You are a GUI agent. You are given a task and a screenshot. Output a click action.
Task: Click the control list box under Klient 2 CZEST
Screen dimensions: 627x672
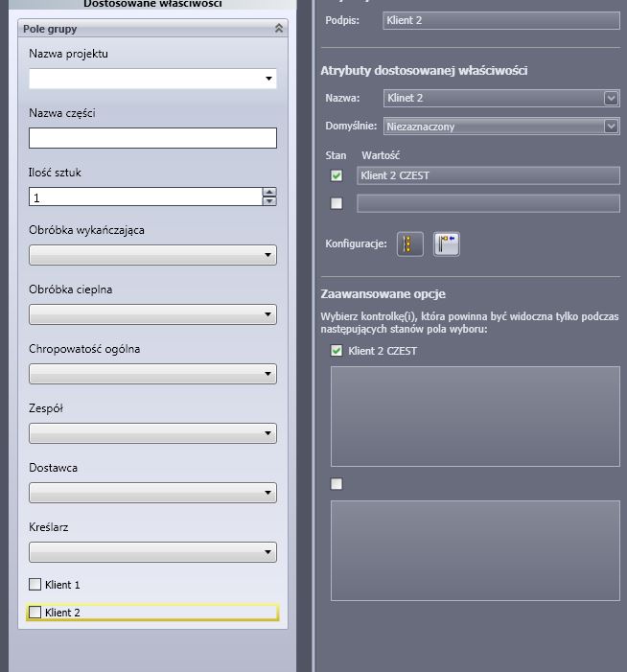475,416
